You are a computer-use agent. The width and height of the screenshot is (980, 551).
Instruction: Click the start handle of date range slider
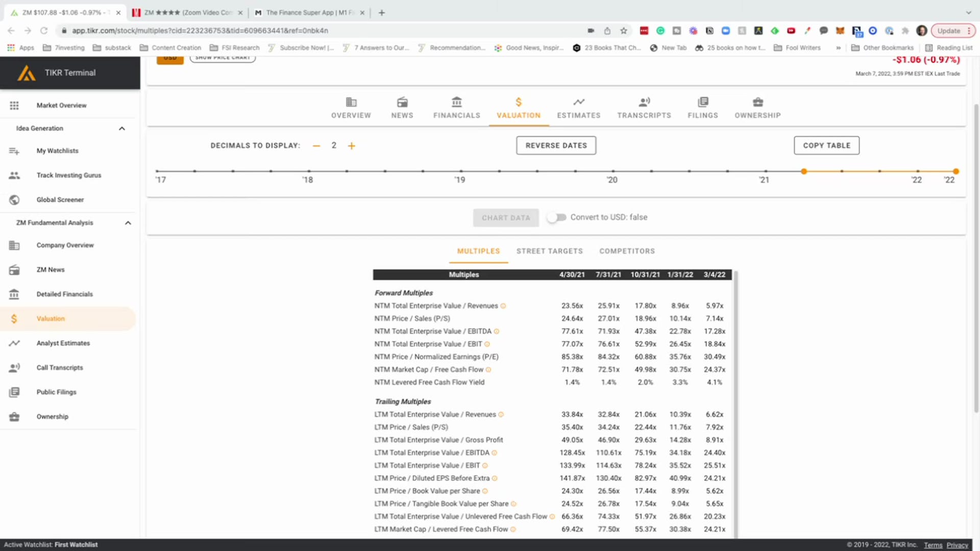tap(804, 171)
